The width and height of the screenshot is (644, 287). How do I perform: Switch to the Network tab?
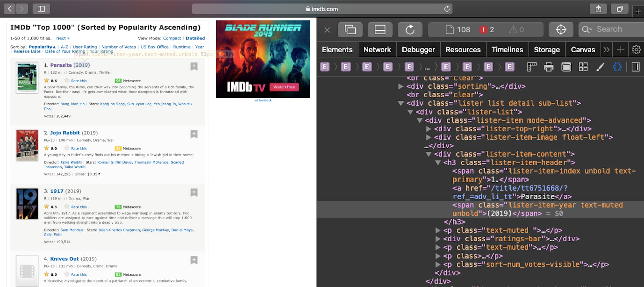tap(377, 50)
